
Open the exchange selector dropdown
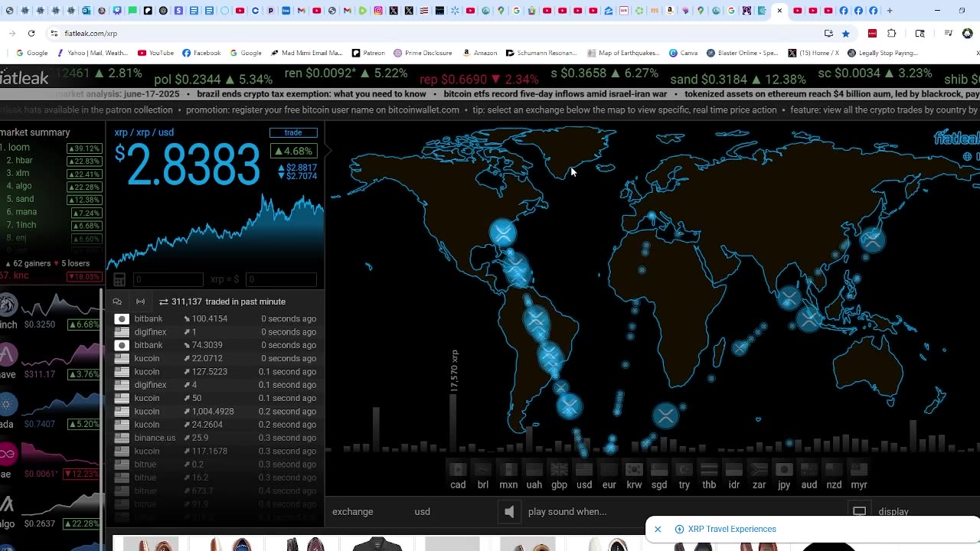point(353,512)
